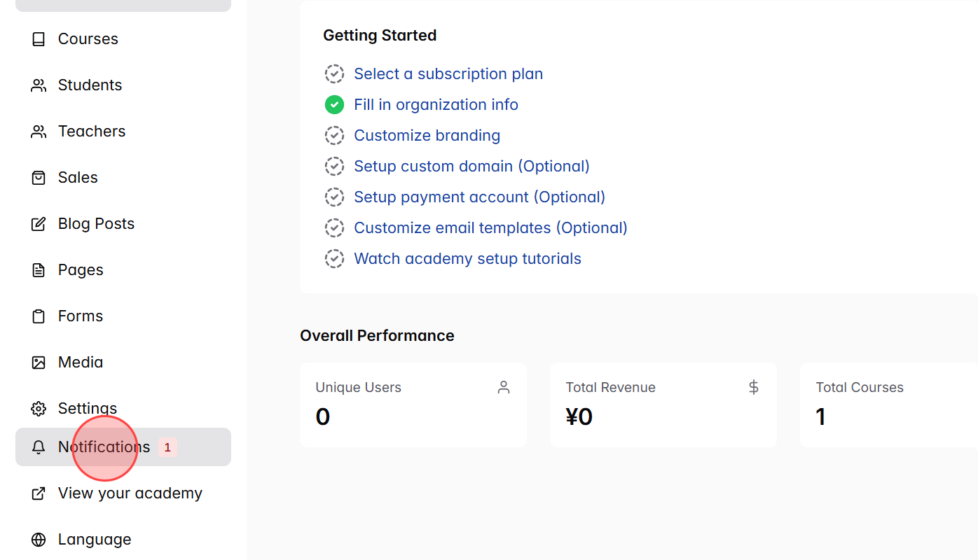Select the Students people icon in the sidebar
Screen dimensions: 978x560
39,85
